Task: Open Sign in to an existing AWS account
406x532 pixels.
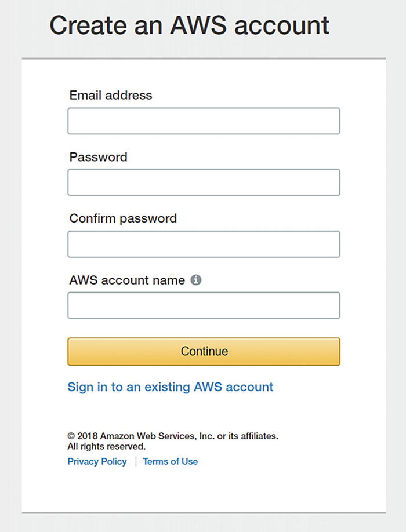Action: [x=171, y=387]
